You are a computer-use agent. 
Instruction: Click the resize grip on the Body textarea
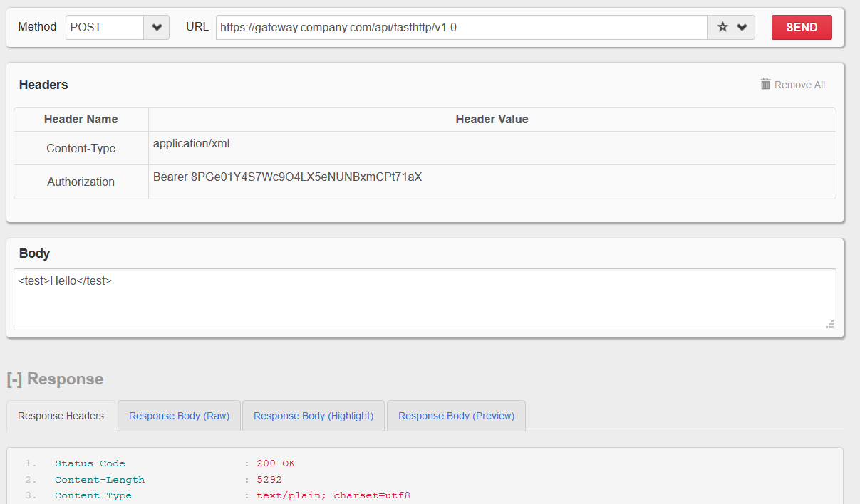point(829,325)
